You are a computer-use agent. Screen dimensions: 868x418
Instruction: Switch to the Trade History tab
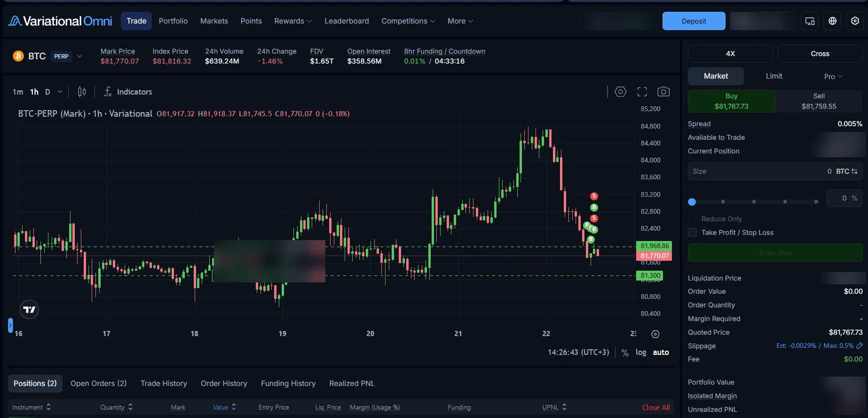click(164, 384)
